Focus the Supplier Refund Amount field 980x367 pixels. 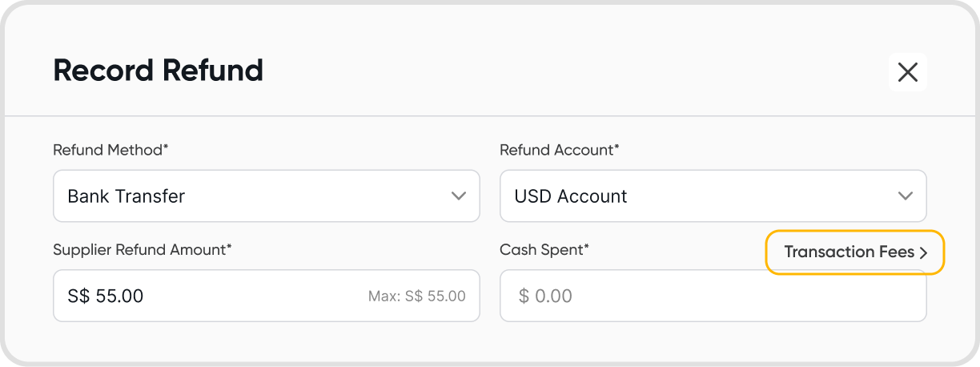(x=240, y=296)
